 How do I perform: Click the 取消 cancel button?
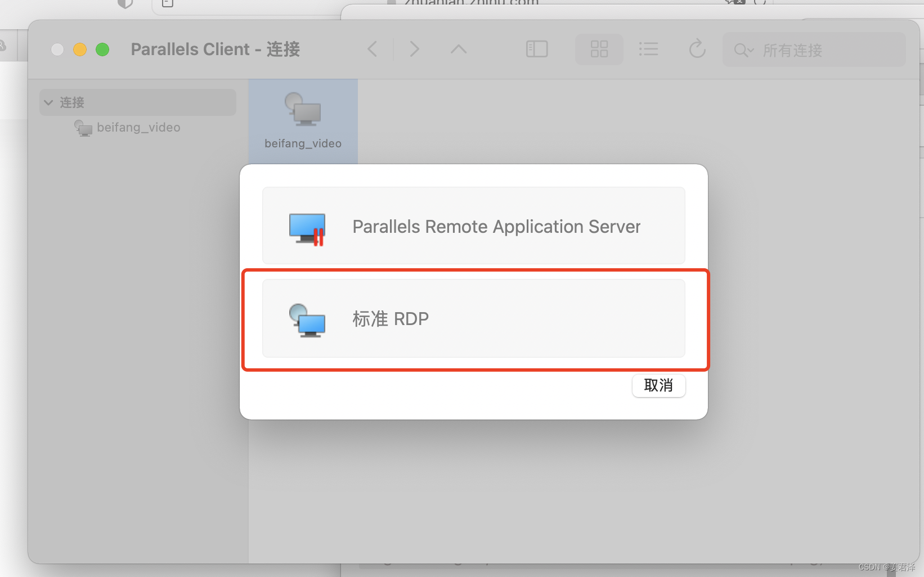[x=658, y=386]
